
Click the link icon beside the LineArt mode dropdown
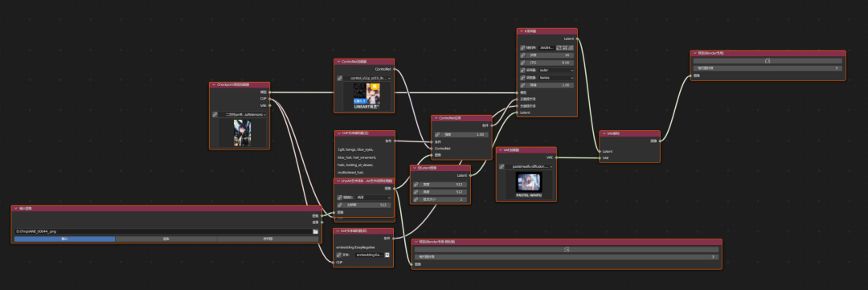(x=340, y=197)
